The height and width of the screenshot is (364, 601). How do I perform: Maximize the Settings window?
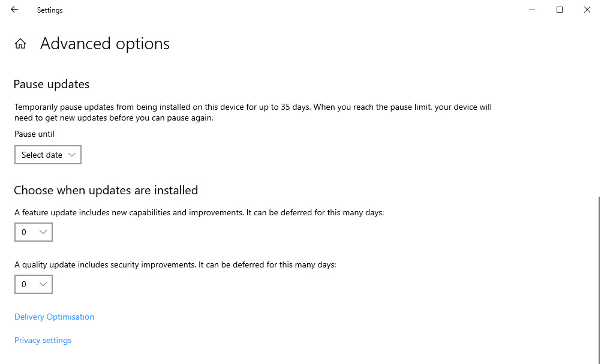tap(560, 10)
